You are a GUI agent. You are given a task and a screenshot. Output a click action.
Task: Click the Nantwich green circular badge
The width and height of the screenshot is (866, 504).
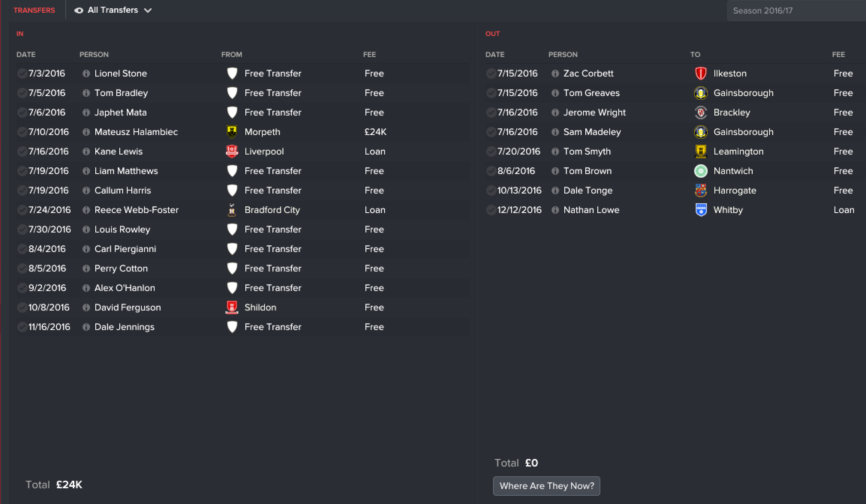(x=701, y=171)
